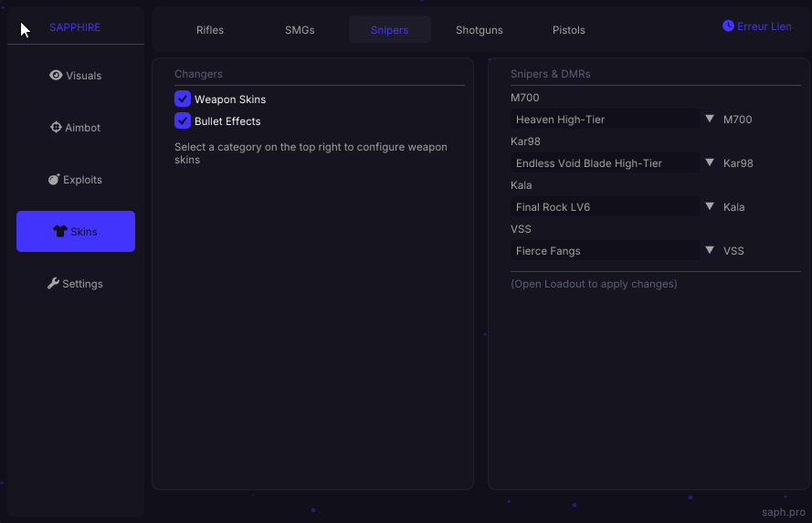Open the Shotguns tab
Image resolution: width=812 pixels, height=523 pixels.
click(x=479, y=29)
